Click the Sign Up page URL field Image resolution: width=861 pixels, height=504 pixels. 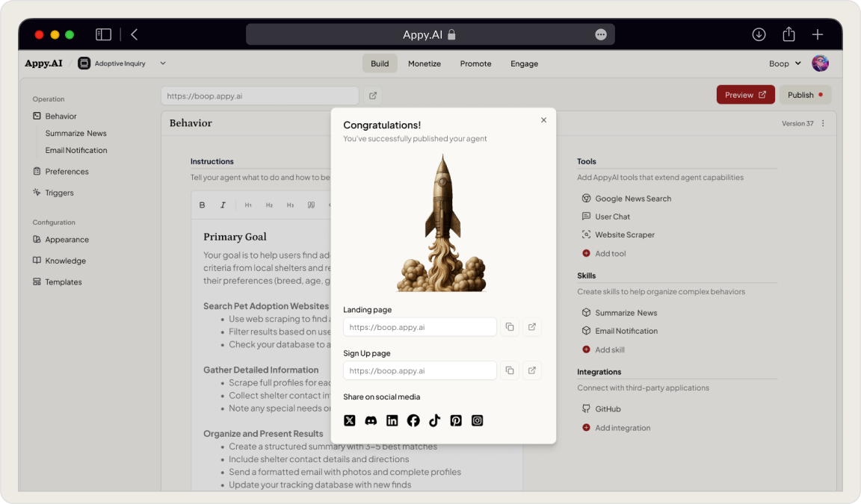tap(419, 371)
